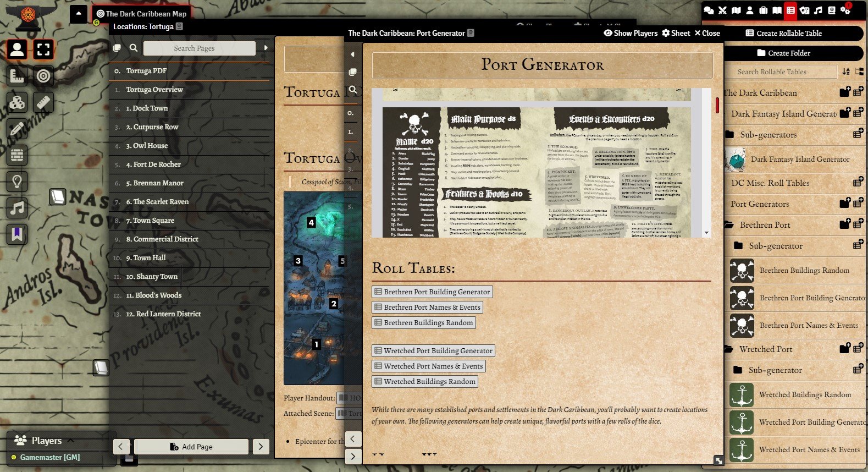The image size is (868, 472).
Task: Toggle view mode in Tortuga journal sidebar
Action: coord(117,48)
